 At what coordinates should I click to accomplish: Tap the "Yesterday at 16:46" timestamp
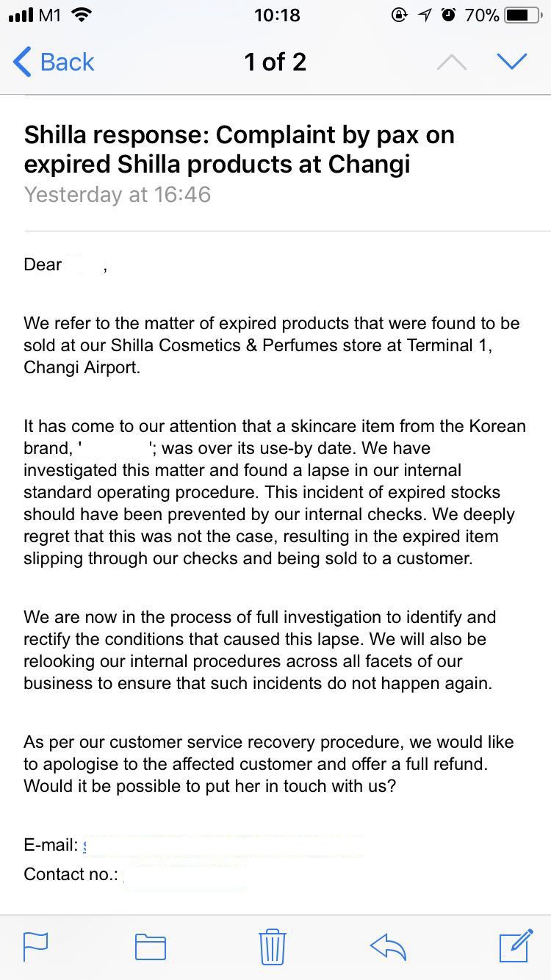[x=118, y=195]
